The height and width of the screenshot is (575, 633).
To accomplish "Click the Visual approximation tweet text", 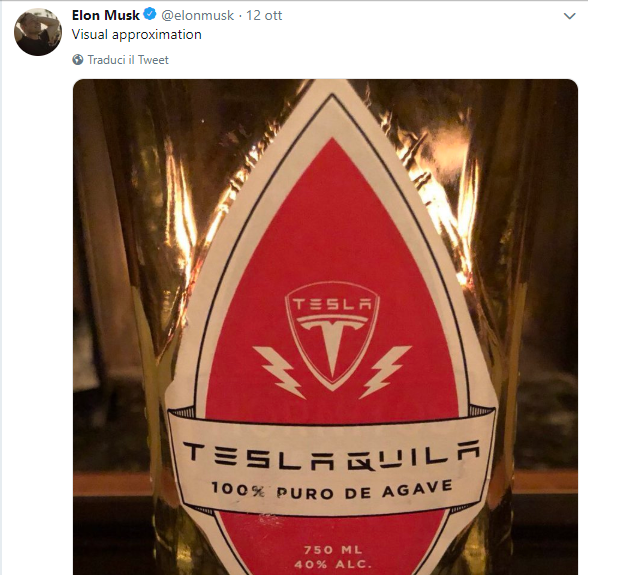I will click(137, 35).
